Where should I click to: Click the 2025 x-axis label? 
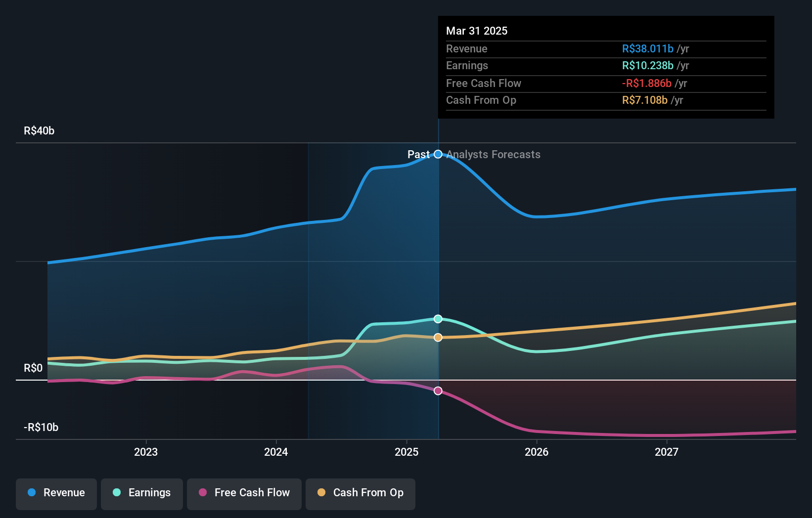pos(406,452)
